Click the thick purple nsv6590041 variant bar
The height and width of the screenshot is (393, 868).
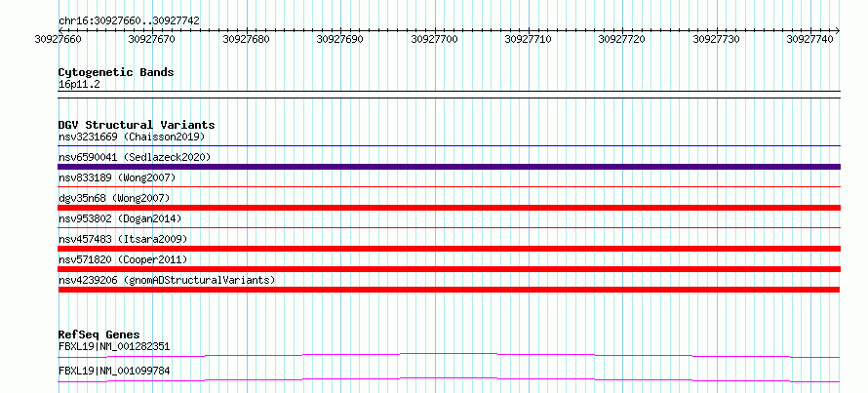(x=450, y=167)
